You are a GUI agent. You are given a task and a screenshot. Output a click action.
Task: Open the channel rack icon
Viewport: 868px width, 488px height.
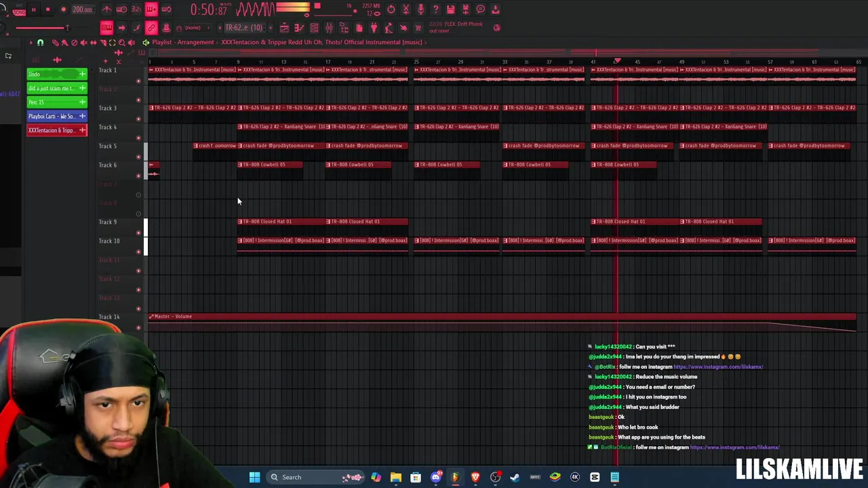coord(314,28)
